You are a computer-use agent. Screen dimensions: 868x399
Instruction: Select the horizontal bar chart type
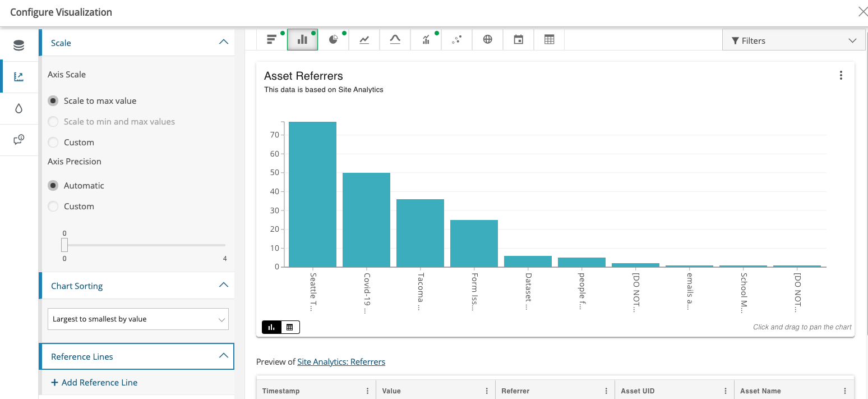coord(272,40)
